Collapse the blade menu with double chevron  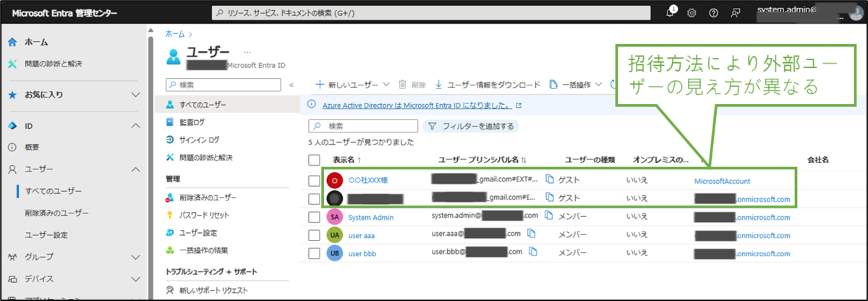[291, 85]
